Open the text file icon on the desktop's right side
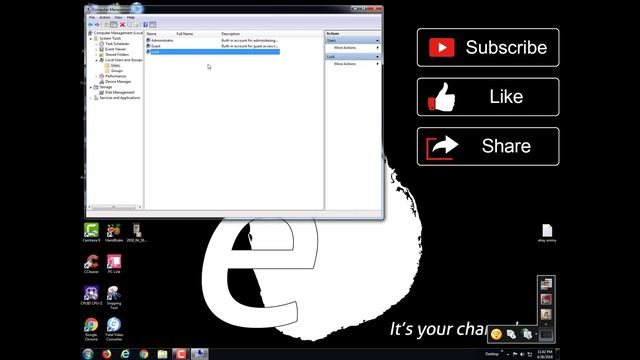Image resolution: width=640 pixels, height=360 pixels. click(547, 233)
